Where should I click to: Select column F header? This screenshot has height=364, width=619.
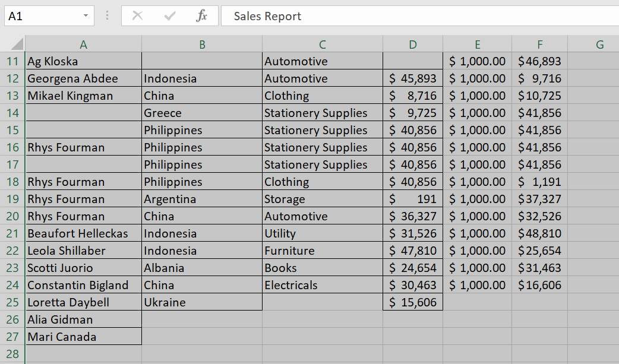point(539,45)
